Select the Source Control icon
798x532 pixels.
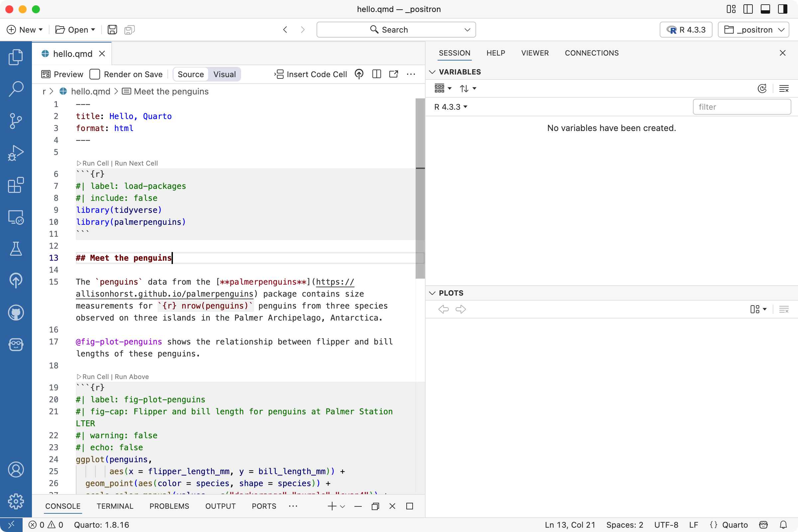pos(16,121)
